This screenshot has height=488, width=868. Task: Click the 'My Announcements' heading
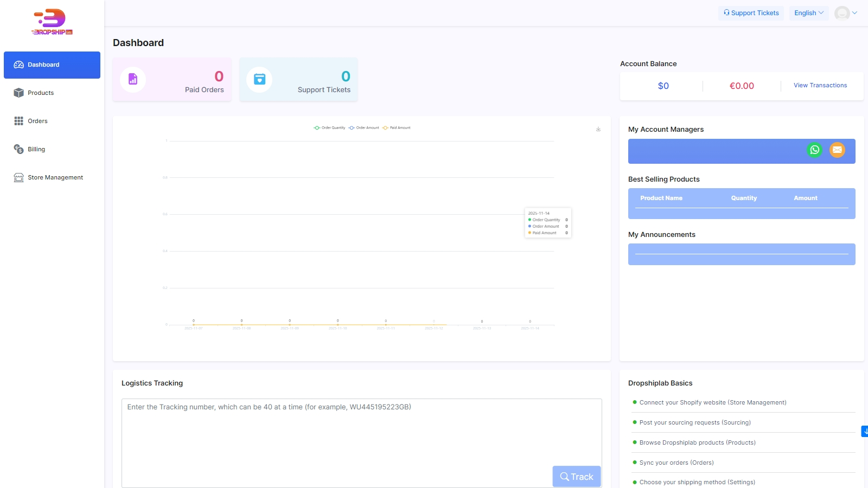[x=662, y=235]
